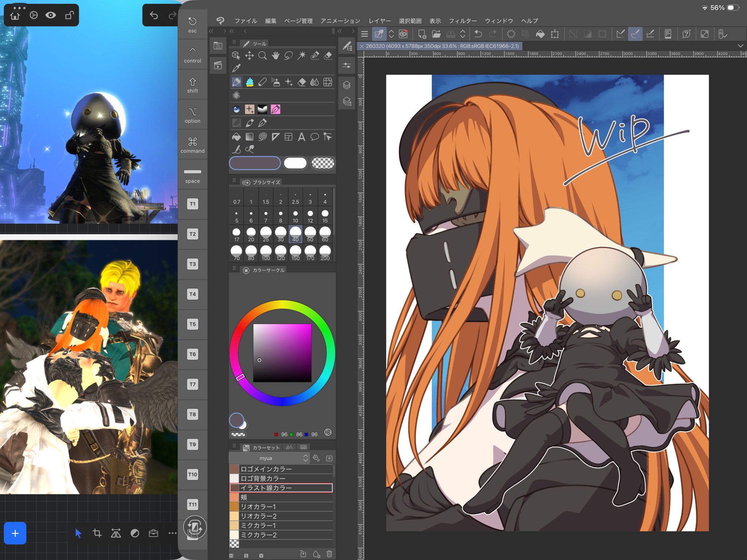The width and height of the screenshot is (747, 560).
Task: Select the Hand move tool
Action: pos(275,55)
